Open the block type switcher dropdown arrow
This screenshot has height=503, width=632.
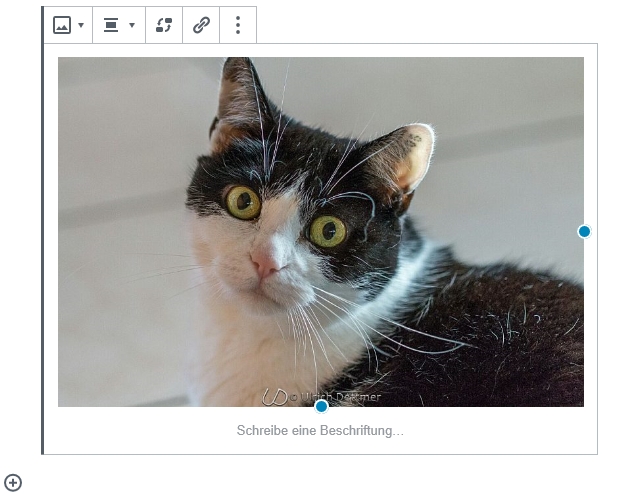[81, 26]
